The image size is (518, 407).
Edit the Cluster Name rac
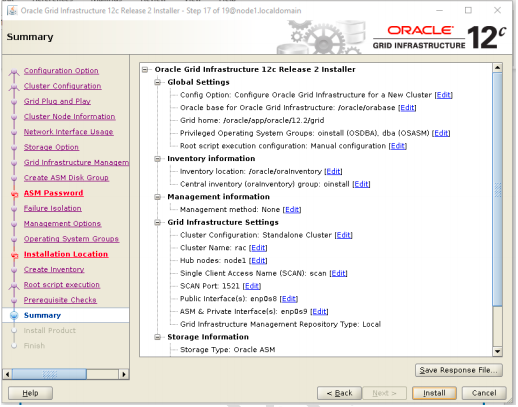click(258, 248)
